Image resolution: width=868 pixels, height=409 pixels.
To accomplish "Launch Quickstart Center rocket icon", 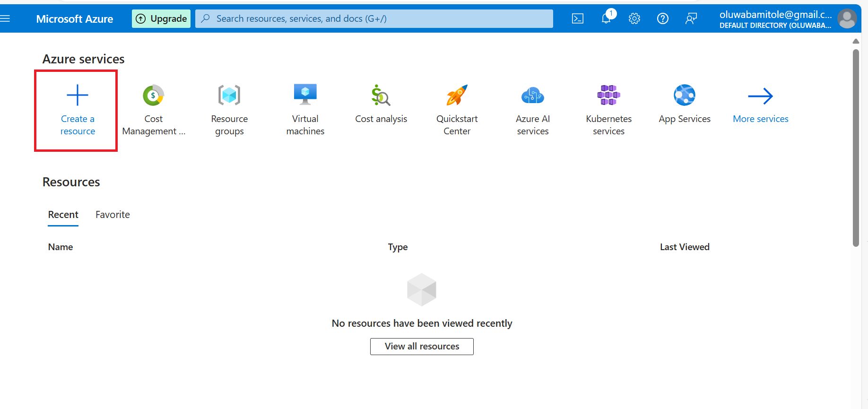I will click(457, 96).
